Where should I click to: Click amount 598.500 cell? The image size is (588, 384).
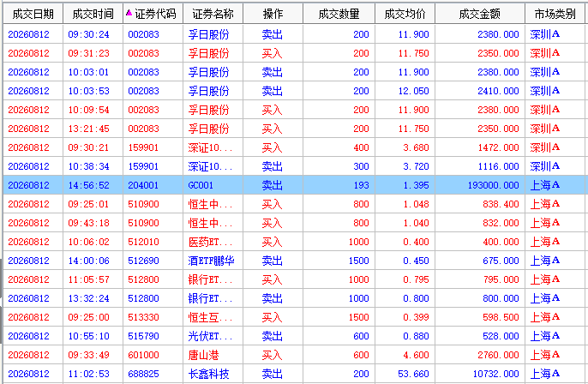501,317
